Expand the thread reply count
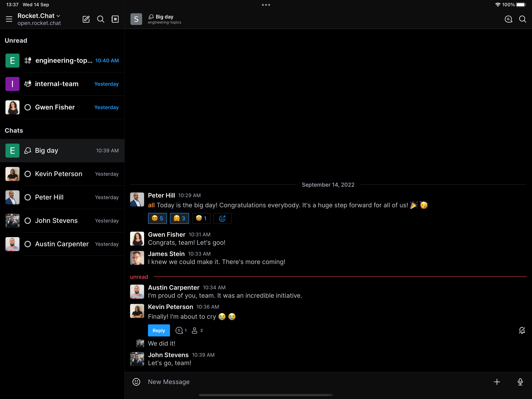This screenshot has height=399, width=532. (181, 330)
